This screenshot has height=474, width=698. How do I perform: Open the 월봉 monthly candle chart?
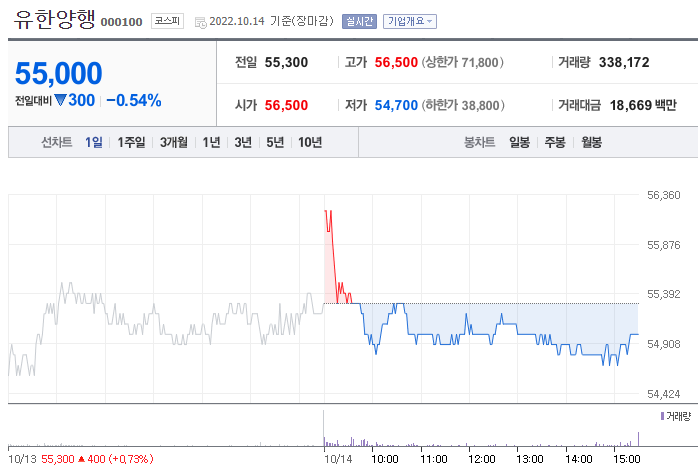tap(591, 142)
